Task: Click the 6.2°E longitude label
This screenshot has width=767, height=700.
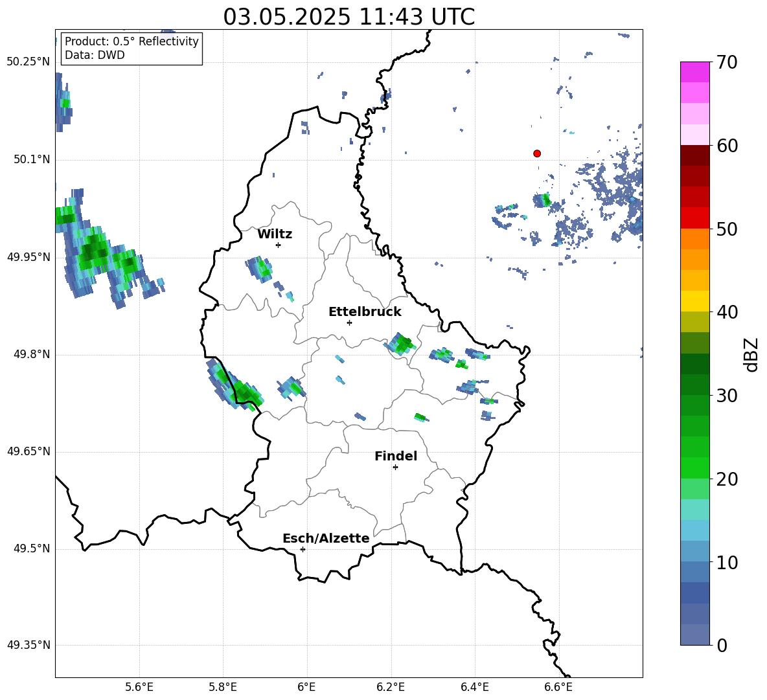Action: coord(391,687)
